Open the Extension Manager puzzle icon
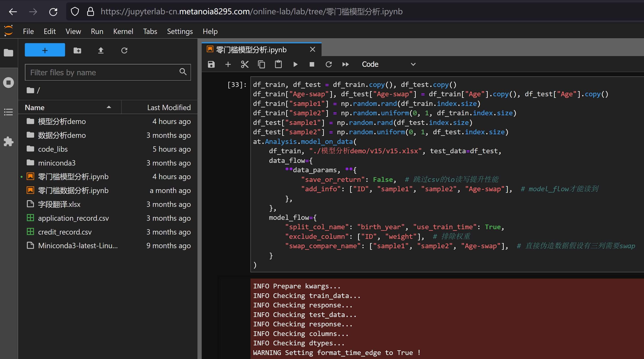The image size is (644, 359). (8, 141)
